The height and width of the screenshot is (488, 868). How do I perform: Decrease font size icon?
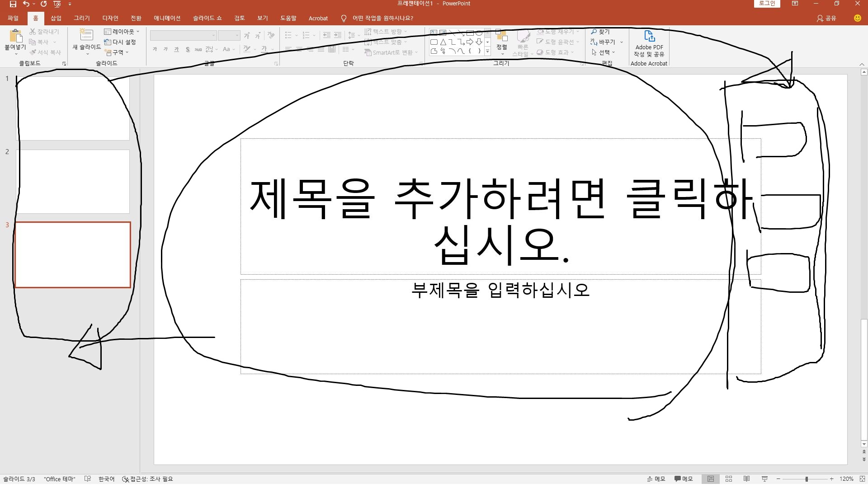258,35
